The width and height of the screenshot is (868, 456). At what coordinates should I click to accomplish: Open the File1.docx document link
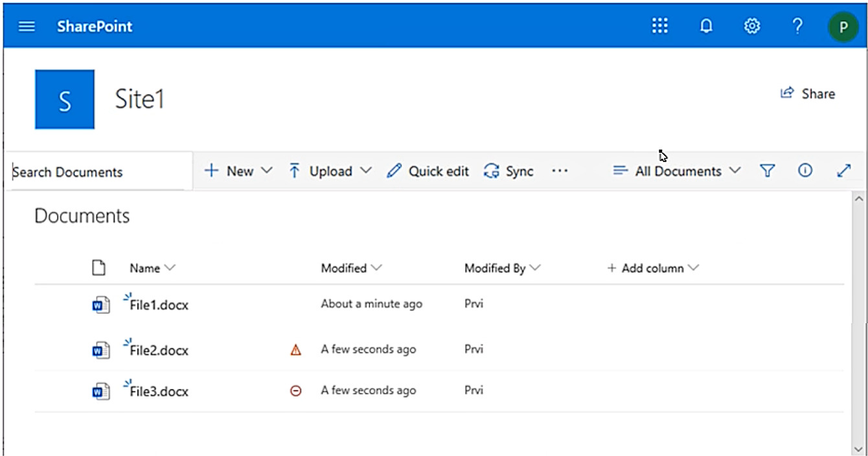pyautogui.click(x=159, y=304)
